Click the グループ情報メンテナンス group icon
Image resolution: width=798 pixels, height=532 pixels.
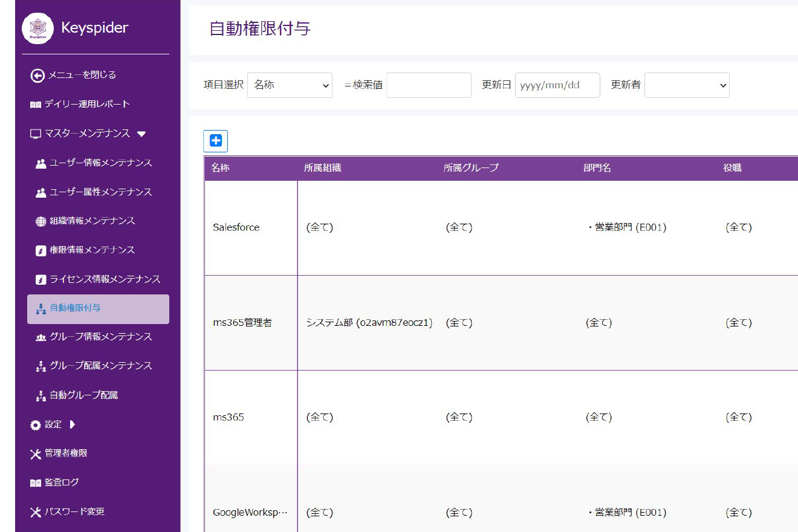pos(41,337)
